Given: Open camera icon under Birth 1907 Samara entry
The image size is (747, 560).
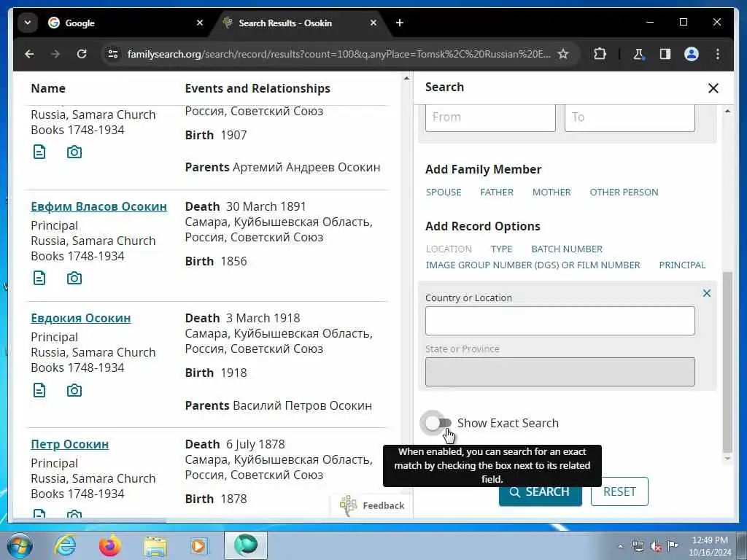Looking at the screenshot, I should coord(74,152).
